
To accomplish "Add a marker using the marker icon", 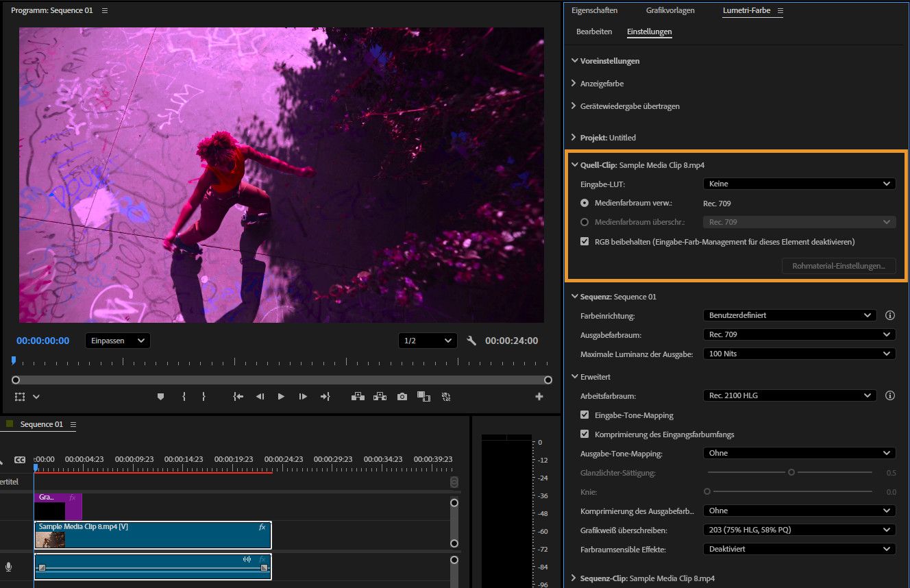I will click(161, 396).
